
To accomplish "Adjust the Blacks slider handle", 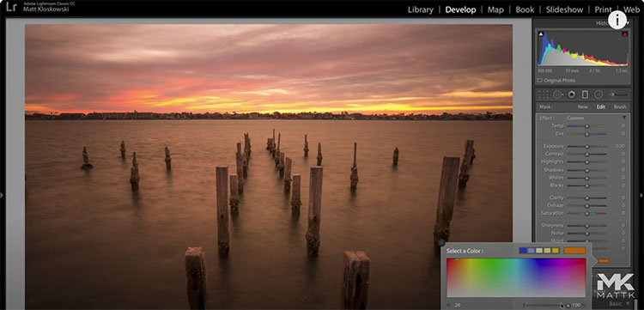I will pos(587,185).
